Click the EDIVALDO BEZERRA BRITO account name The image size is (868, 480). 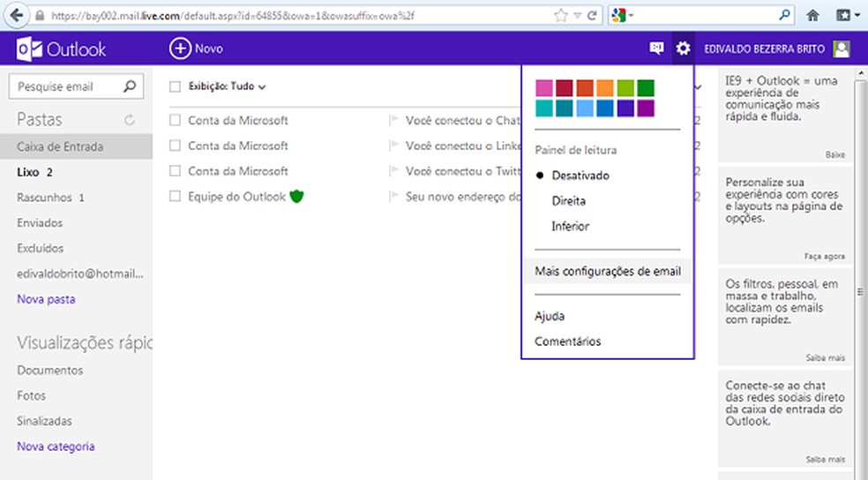tap(764, 49)
